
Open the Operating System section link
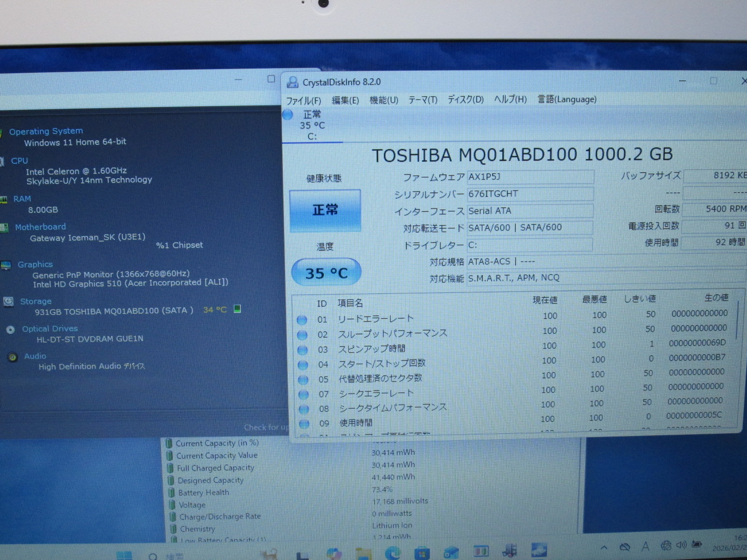46,131
